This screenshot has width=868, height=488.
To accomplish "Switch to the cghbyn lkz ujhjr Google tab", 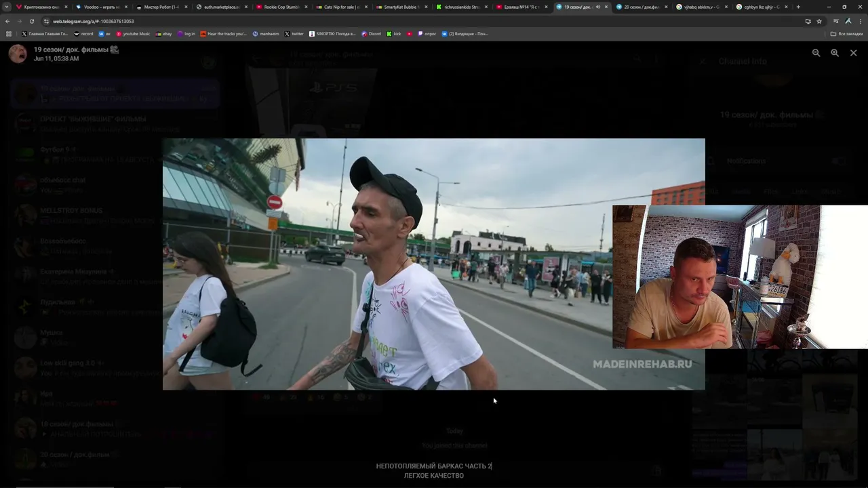I will pos(762,7).
